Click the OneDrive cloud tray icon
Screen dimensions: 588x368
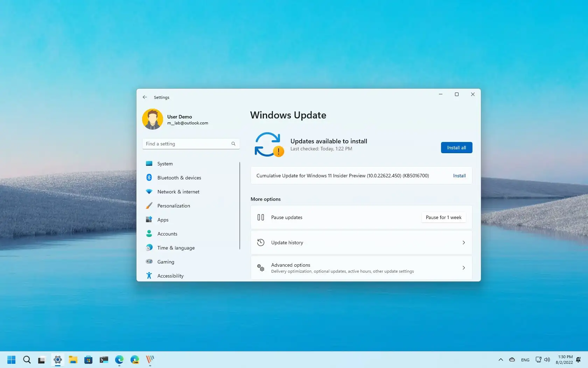coord(512,360)
